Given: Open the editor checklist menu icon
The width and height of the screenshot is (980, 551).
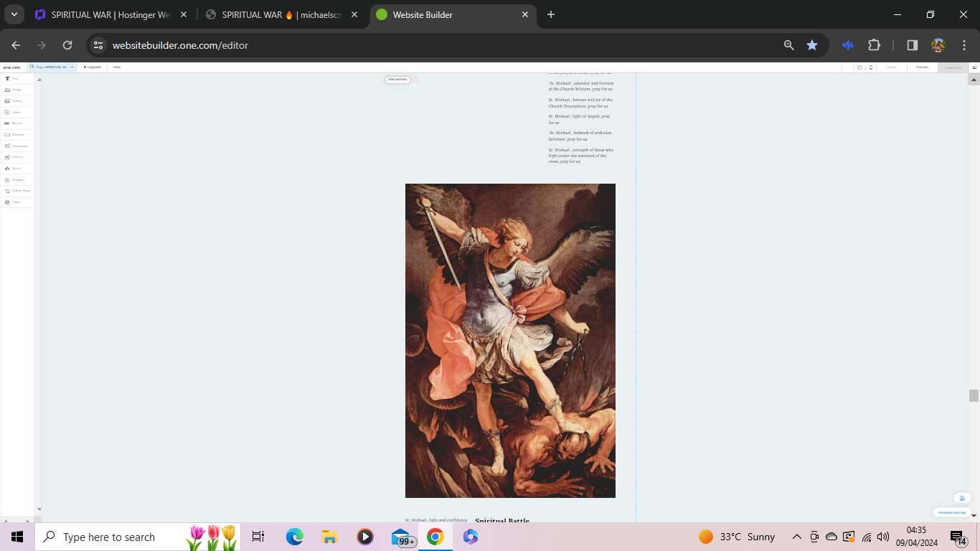Looking at the screenshot, I should click(974, 67).
